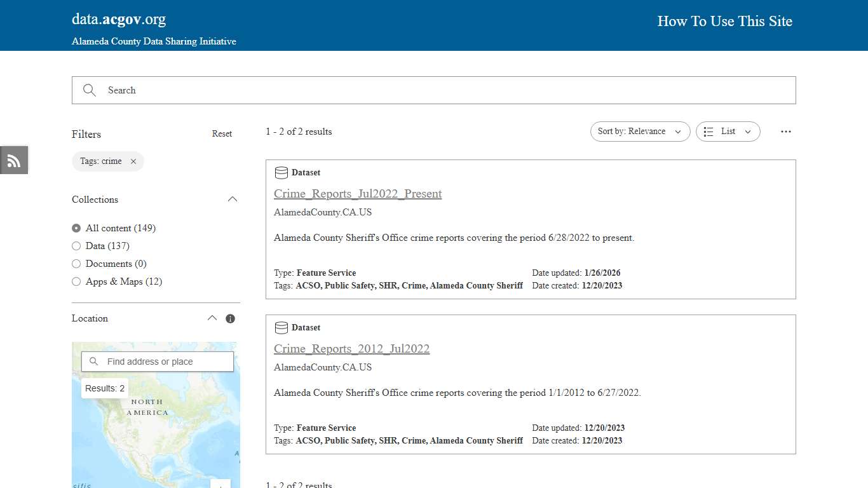Image resolution: width=868 pixels, height=488 pixels.
Task: Open the RSS feed via sidebar icon
Action: 13,160
